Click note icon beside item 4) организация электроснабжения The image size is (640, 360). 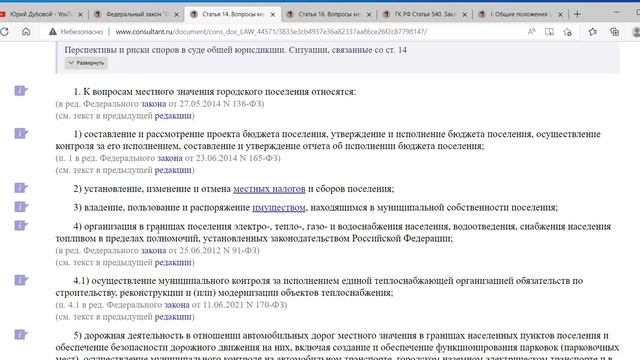click(x=21, y=225)
